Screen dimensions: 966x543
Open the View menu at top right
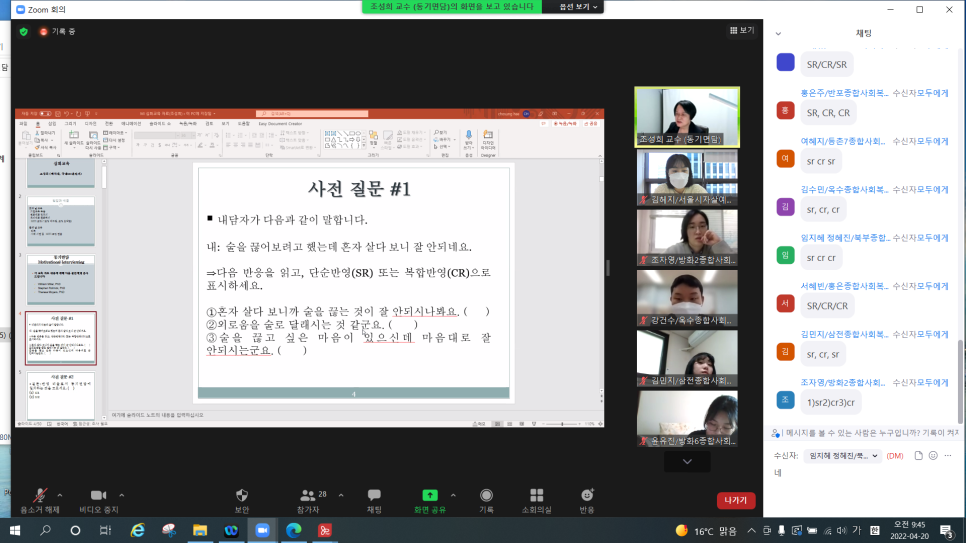(x=741, y=31)
